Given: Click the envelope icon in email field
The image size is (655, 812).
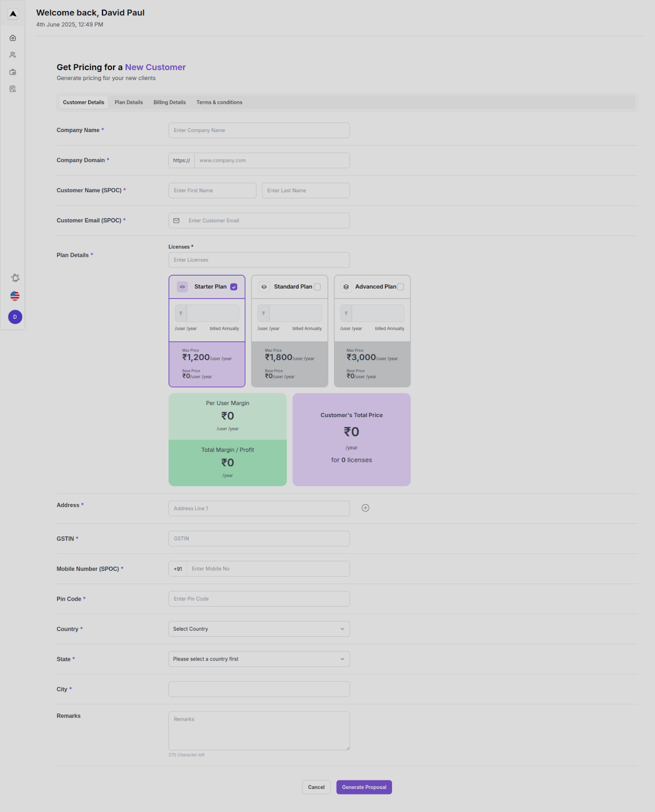Looking at the screenshot, I should [x=177, y=221].
